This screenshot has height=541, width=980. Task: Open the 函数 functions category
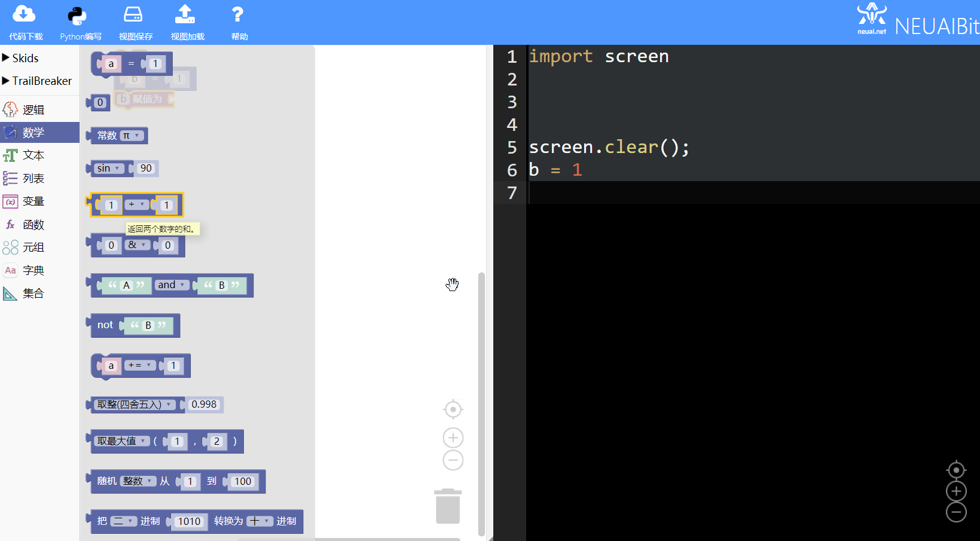39,225
